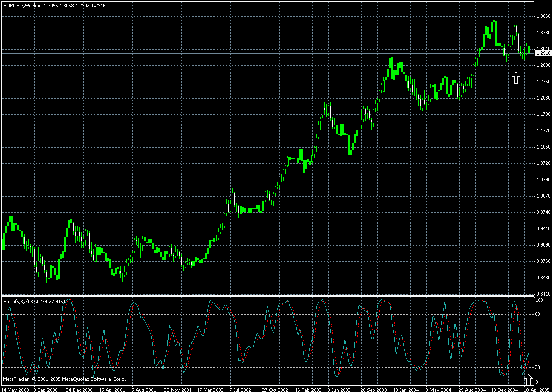Viewport: 552px width, 392px height.
Task: Click the 1.0050 value on the price scale
Action: coord(544,195)
